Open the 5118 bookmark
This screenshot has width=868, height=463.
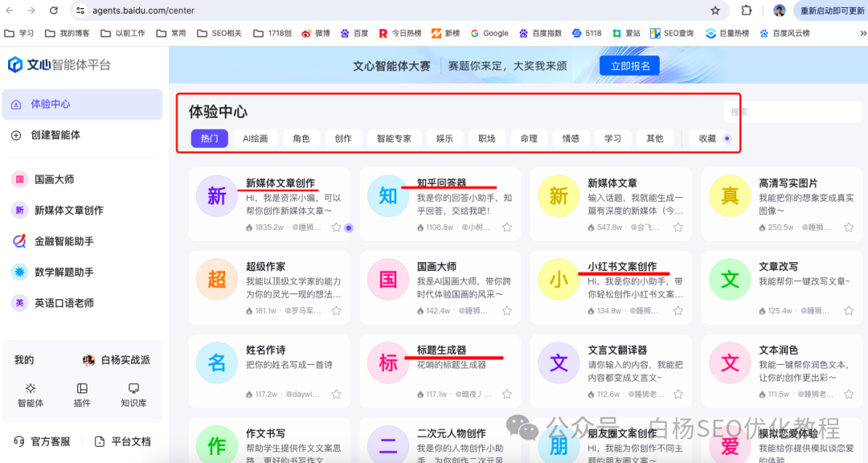(587, 33)
